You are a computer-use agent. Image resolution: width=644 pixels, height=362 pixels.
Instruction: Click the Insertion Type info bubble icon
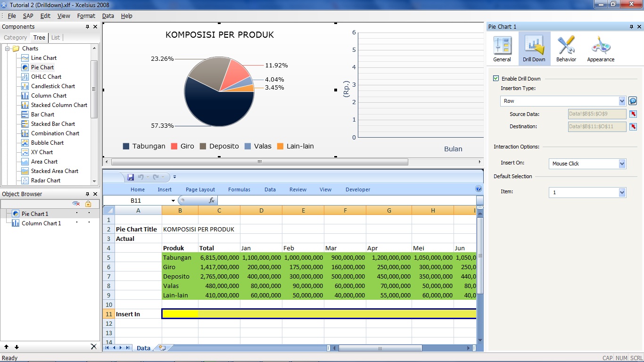point(633,101)
